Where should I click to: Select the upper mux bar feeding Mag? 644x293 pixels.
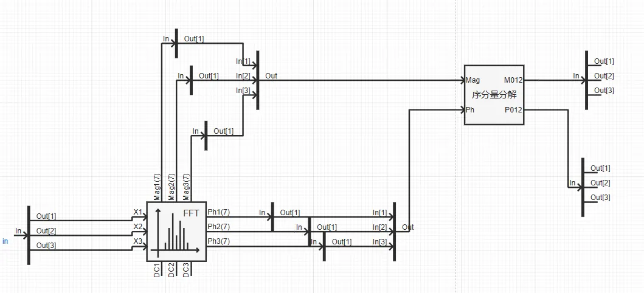pos(258,79)
